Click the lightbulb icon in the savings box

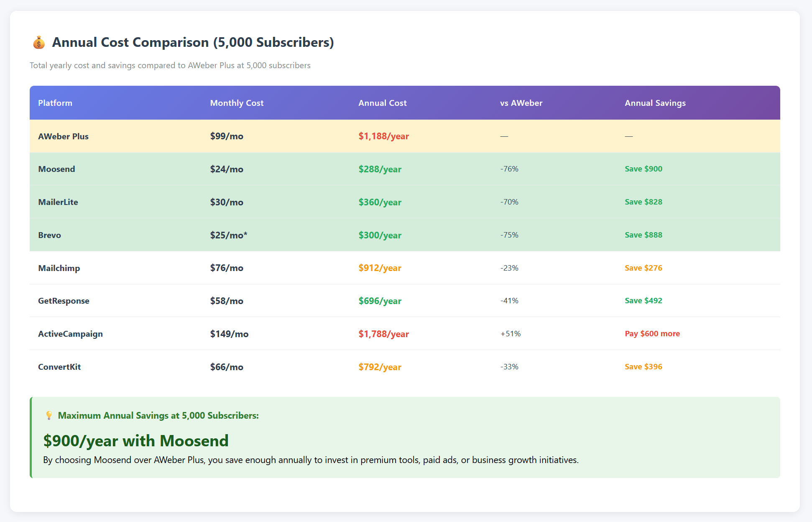49,415
